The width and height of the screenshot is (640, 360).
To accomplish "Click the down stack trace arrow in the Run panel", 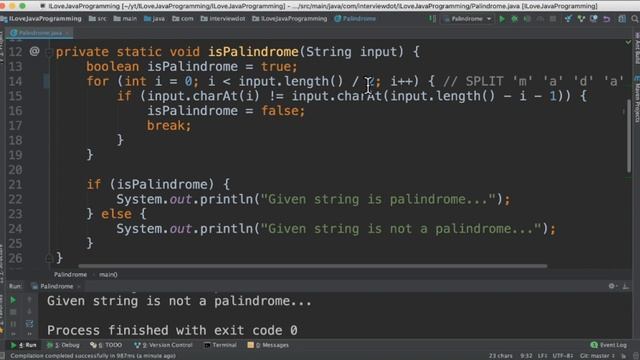I will [x=29, y=312].
